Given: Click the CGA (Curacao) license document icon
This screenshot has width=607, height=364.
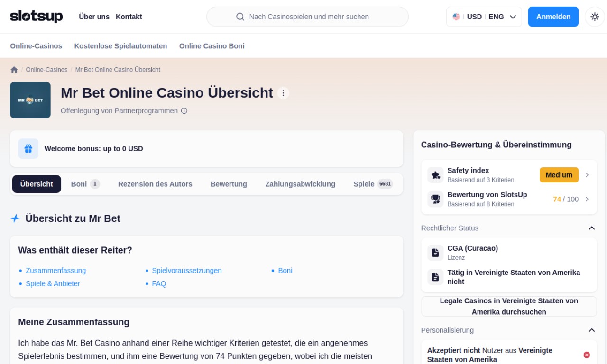Looking at the screenshot, I should coord(435,253).
